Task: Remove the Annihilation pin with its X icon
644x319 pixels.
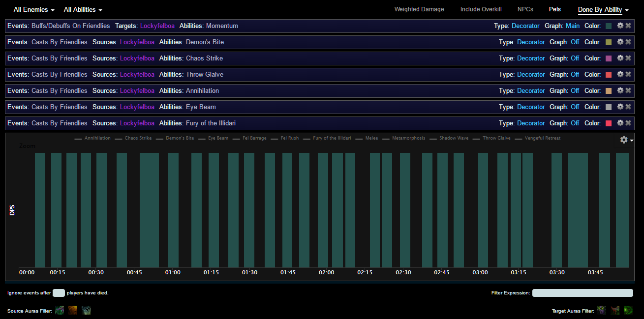Action: click(x=628, y=90)
